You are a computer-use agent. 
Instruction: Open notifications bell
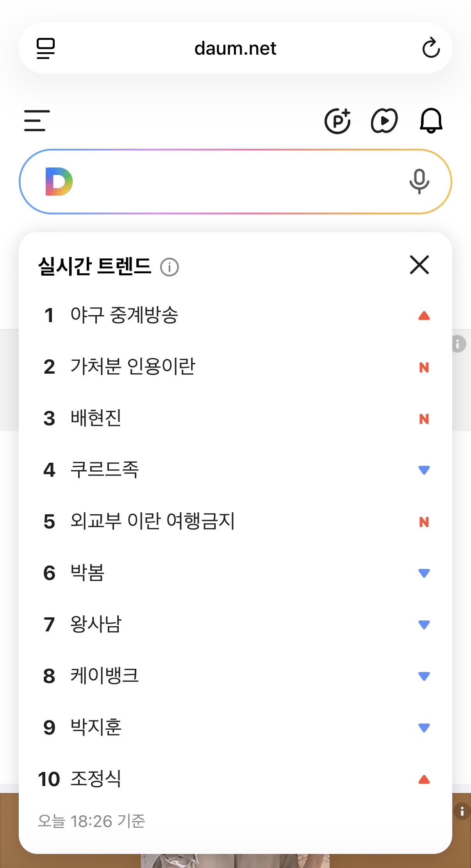(x=431, y=121)
